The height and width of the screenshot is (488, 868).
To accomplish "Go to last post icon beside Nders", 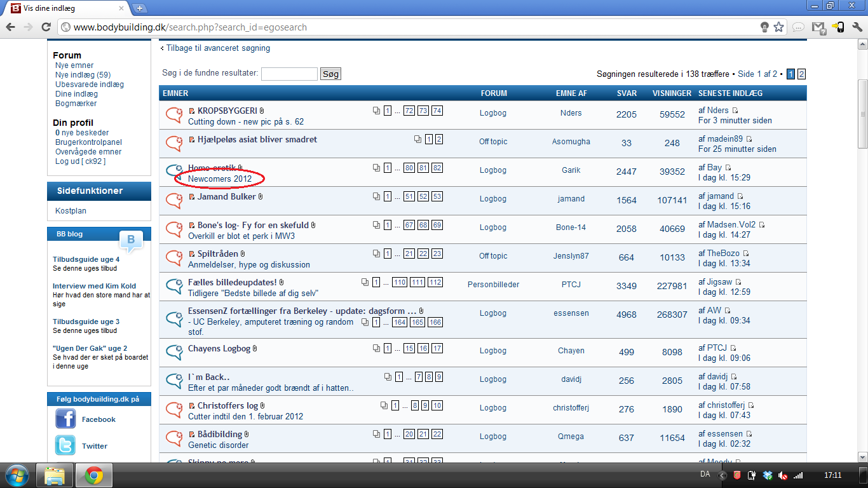I will [x=736, y=111].
